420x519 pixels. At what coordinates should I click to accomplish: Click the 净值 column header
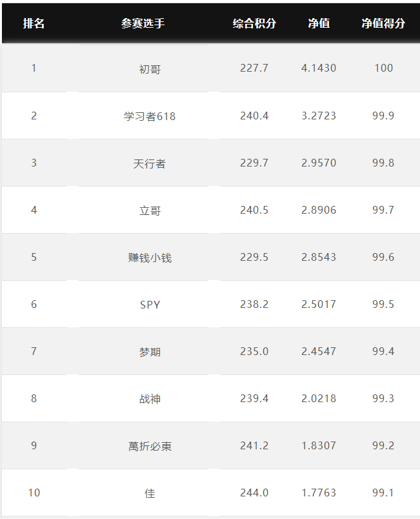click(319, 23)
